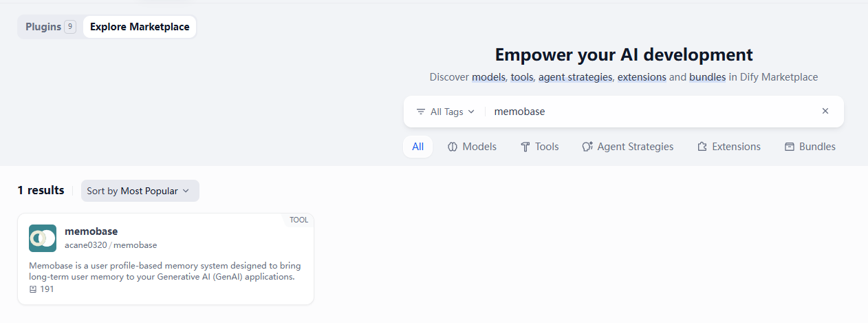This screenshot has width=868, height=323.
Task: Click the agent strategies link in subtitle
Action: [575, 77]
